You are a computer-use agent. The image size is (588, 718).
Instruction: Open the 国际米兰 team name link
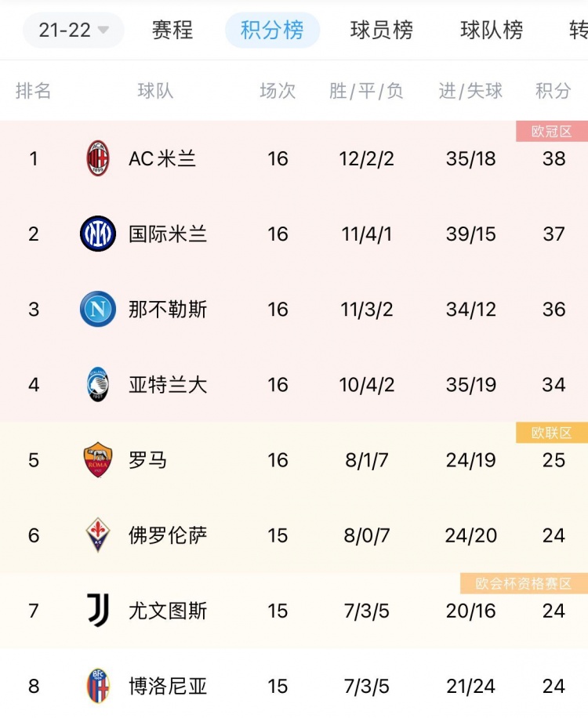168,234
